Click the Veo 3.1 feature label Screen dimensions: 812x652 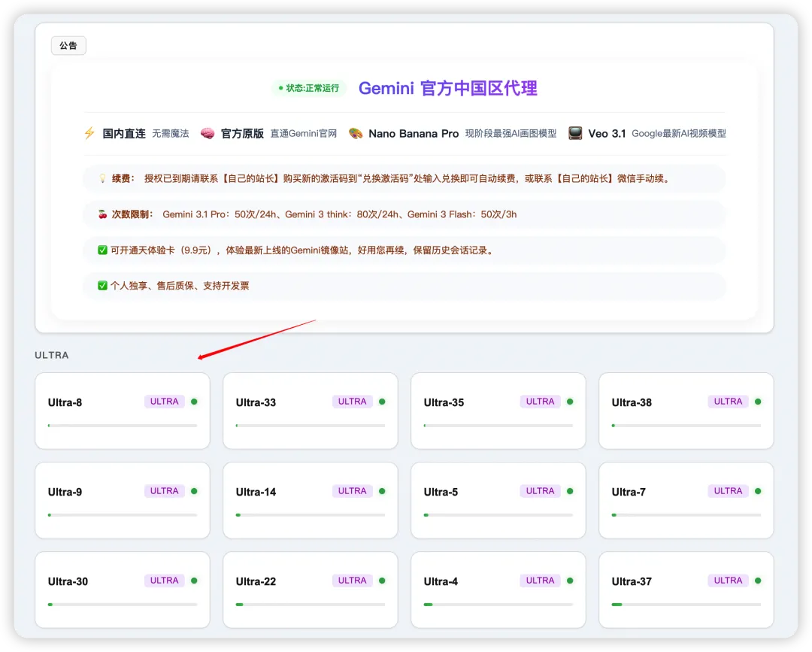pyautogui.click(x=607, y=134)
